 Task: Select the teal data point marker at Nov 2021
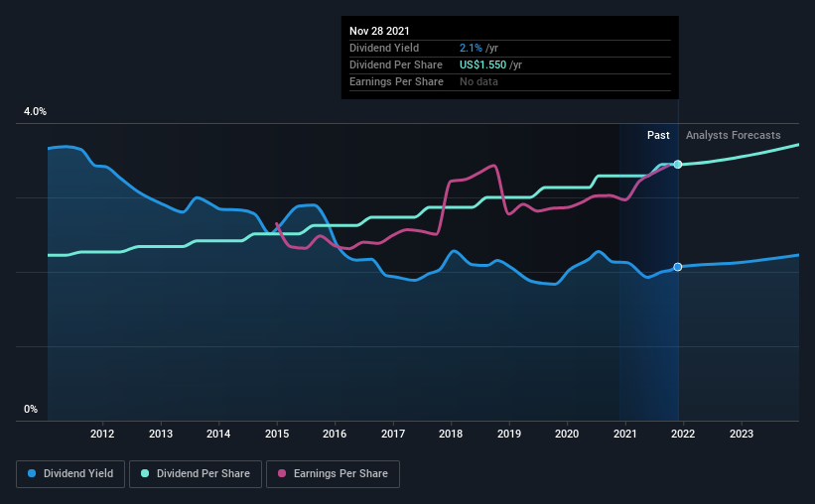[x=678, y=164]
